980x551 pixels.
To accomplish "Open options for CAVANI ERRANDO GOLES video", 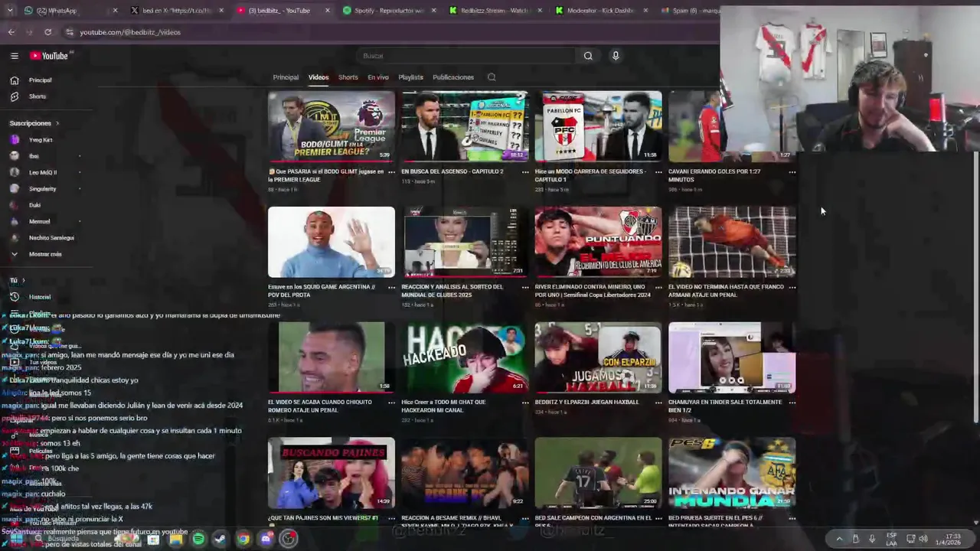I will click(792, 172).
